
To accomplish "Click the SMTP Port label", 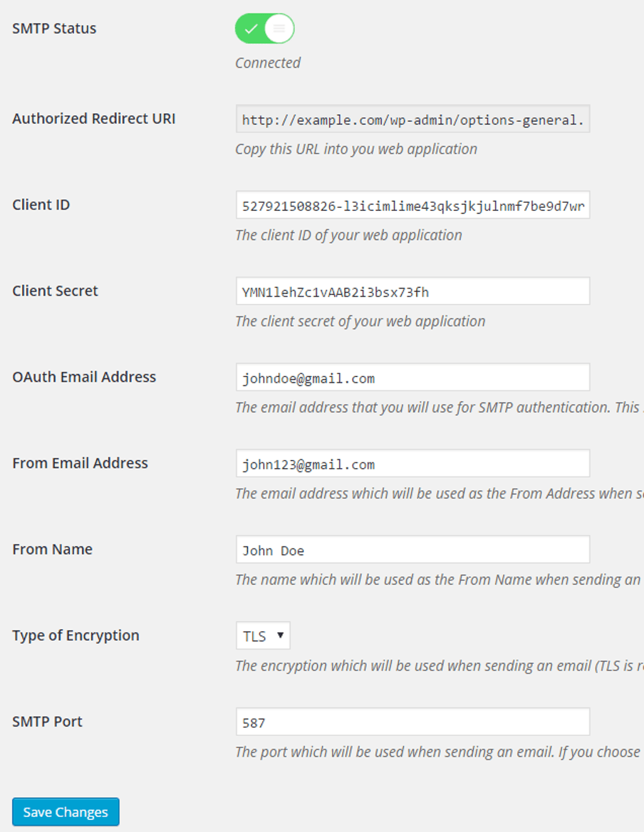I will tap(47, 721).
